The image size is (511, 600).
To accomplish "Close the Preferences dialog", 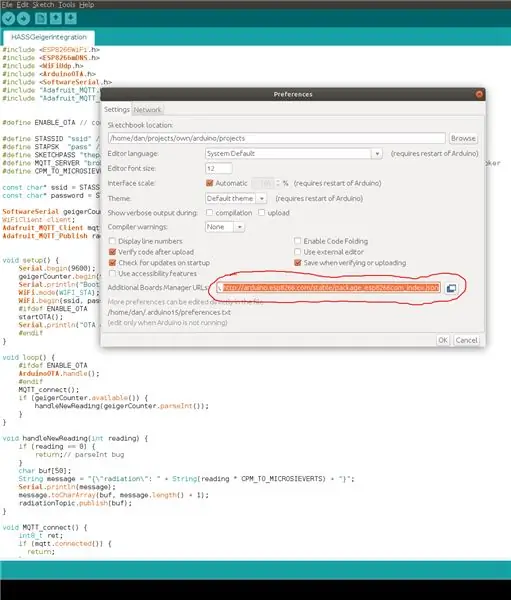I will pyautogui.click(x=479, y=94).
